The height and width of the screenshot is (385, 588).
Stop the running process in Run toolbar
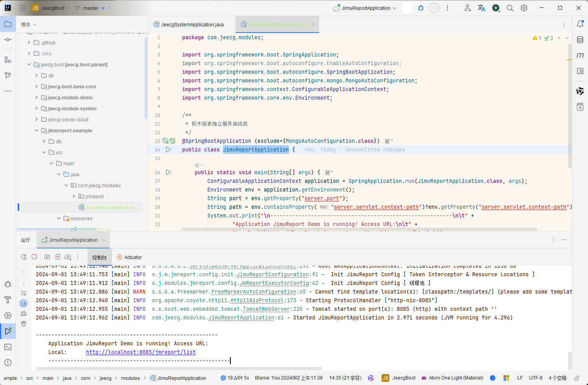coord(34,257)
